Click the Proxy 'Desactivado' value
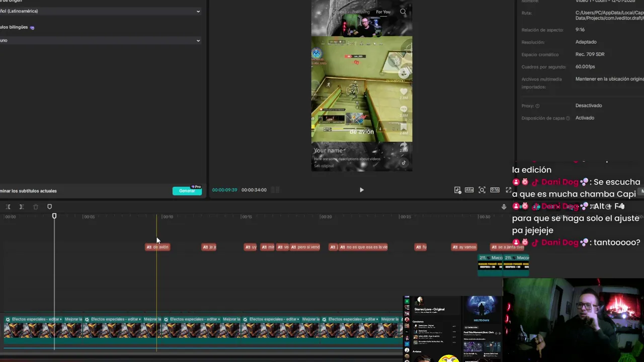Screen dimensions: 644x362 point(589,106)
